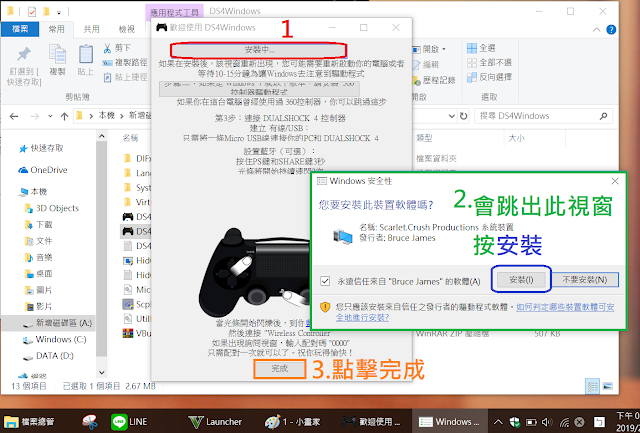Image resolution: width=640 pixels, height=433 pixels.
Task: Open LINE on the taskbar
Action: click(x=130, y=422)
